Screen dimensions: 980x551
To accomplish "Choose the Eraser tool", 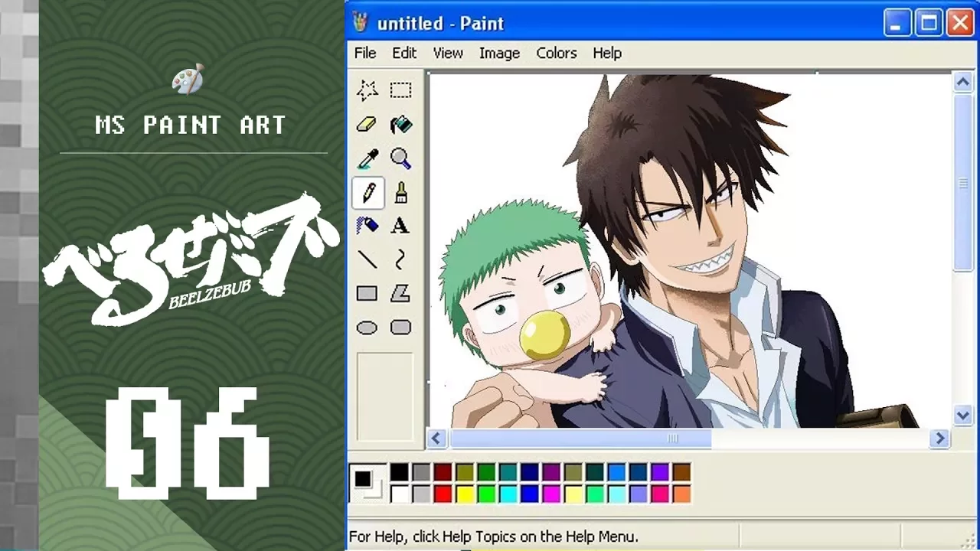I will [x=367, y=125].
